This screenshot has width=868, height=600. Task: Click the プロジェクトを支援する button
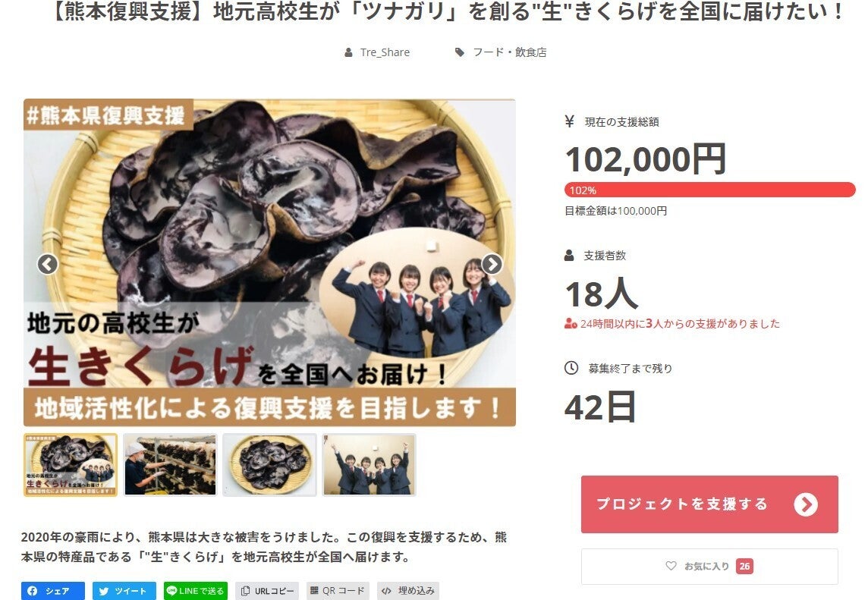(x=709, y=504)
